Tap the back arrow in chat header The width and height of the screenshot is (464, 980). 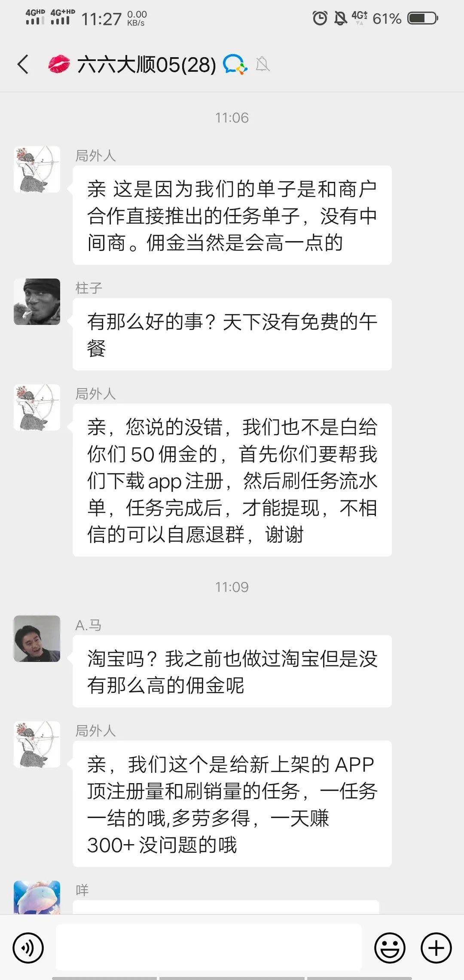pyautogui.click(x=23, y=64)
